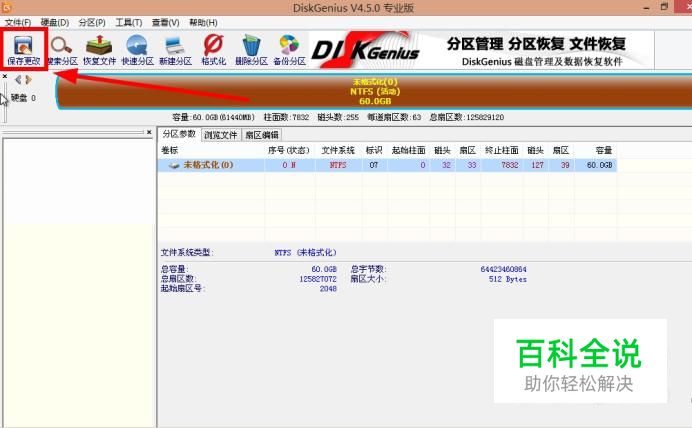Choose the 格式化 format tool

[214, 50]
